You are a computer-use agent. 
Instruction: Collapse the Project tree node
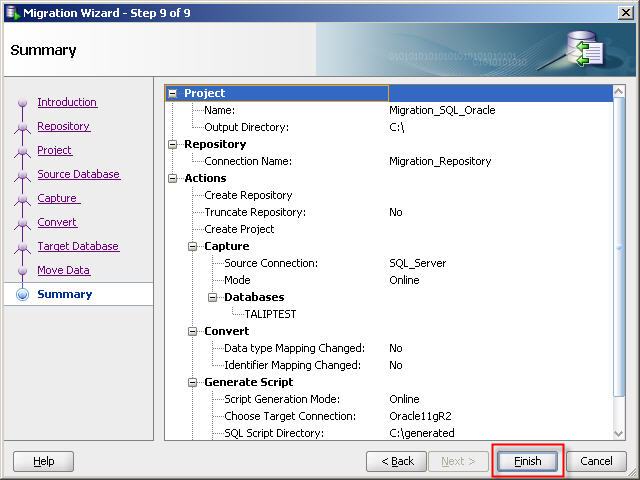point(173,93)
